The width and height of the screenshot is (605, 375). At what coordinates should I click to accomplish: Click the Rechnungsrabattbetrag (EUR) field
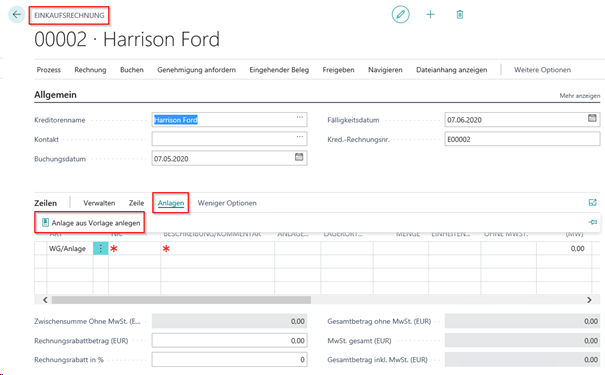click(x=229, y=340)
